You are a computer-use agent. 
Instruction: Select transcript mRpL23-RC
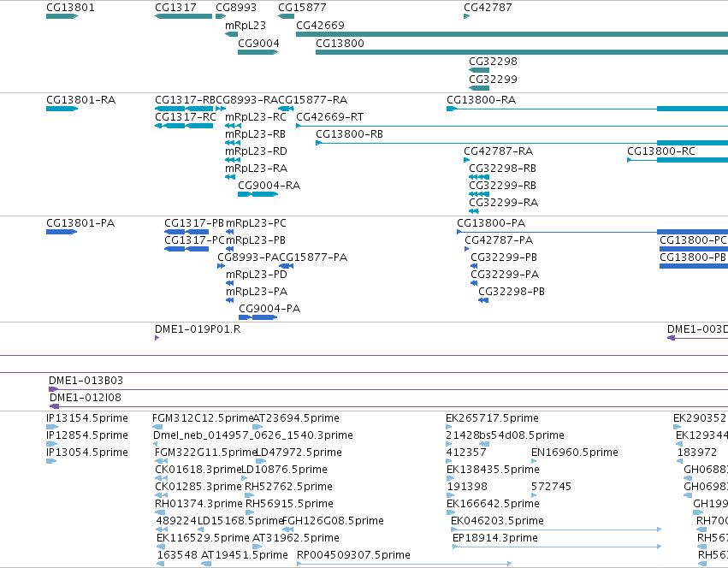click(x=256, y=117)
